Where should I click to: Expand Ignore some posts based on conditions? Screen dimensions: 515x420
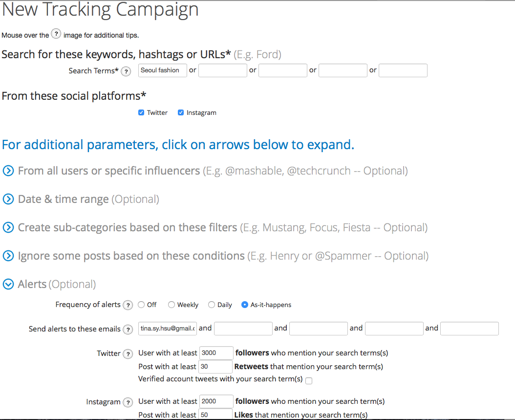[8, 256]
